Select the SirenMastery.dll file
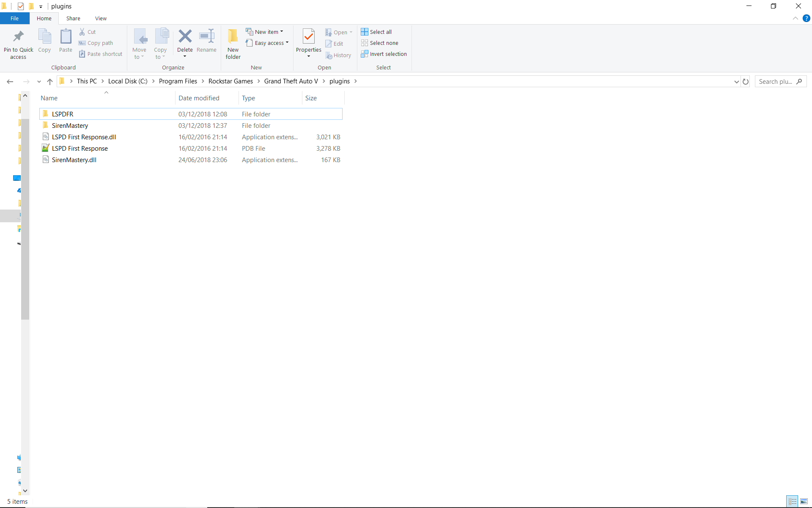The width and height of the screenshot is (812, 508). [74, 160]
